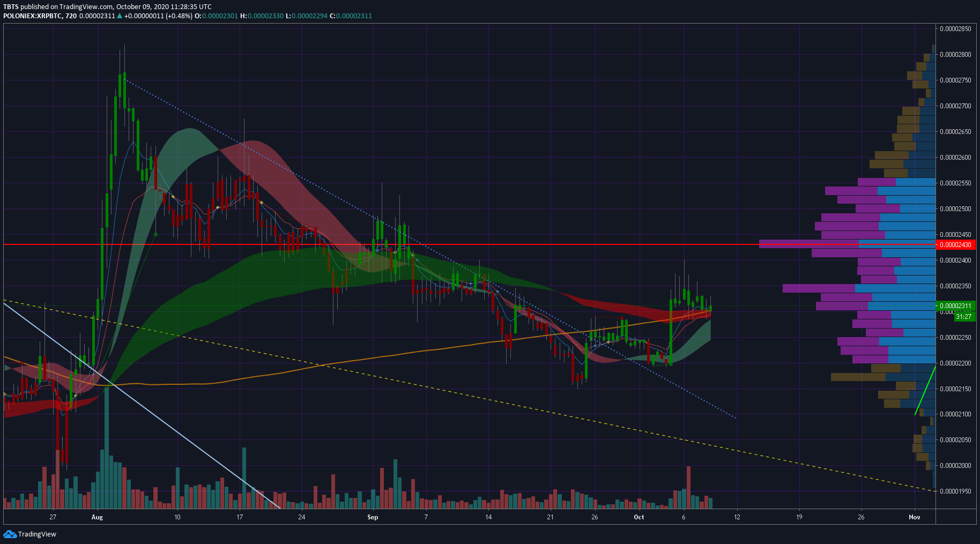980x544 pixels.
Task: Click the 14 date label on the time axis
Action: [x=488, y=517]
